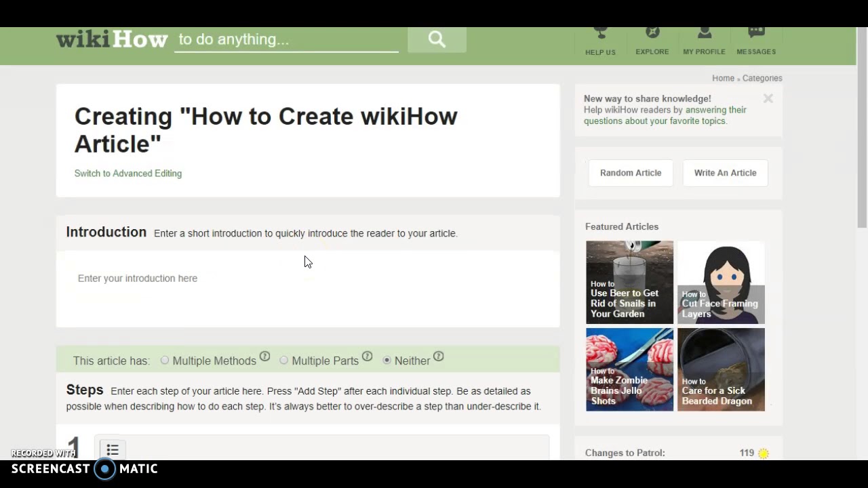
Task: Click the Random Article button
Action: coord(631,173)
